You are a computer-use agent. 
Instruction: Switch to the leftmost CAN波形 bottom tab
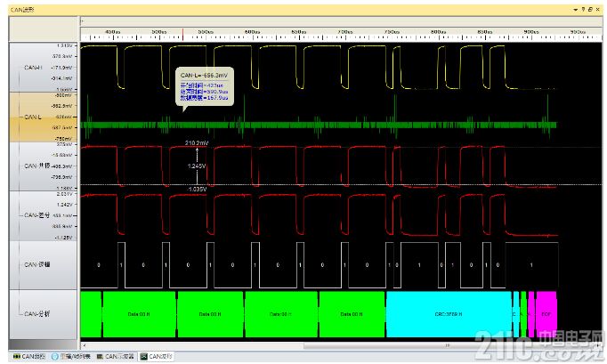[x=28, y=356]
